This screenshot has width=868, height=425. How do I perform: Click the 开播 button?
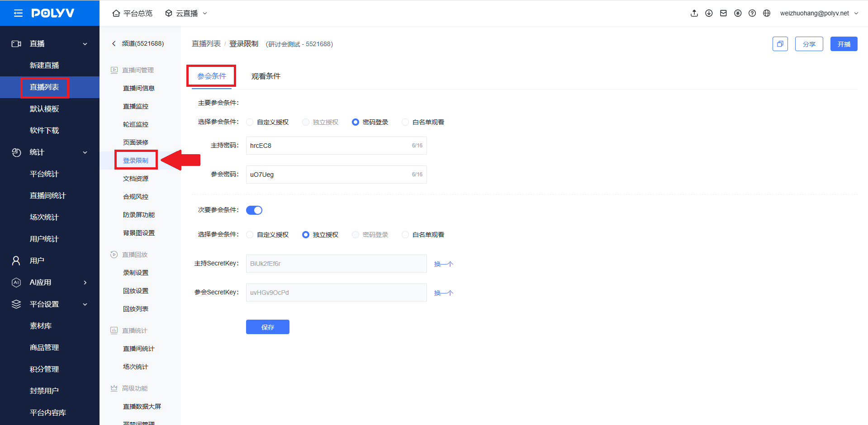[x=844, y=44]
